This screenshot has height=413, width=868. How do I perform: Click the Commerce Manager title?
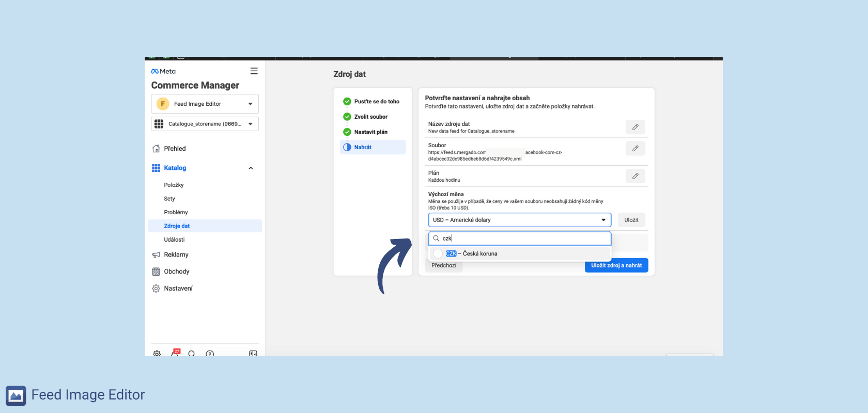[x=195, y=86]
